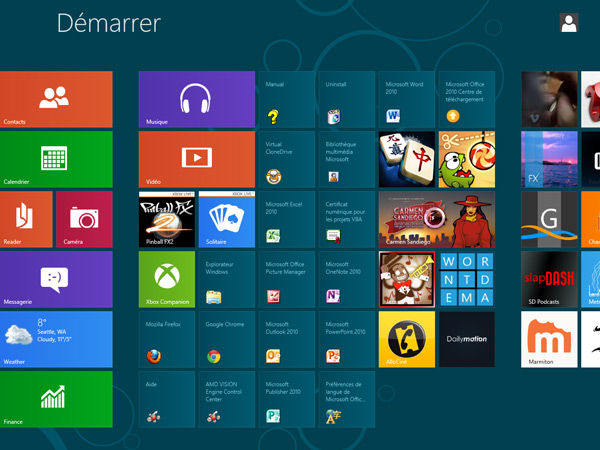The width and height of the screenshot is (600, 450).
Task: Open the Contacts tile
Action: 55,99
